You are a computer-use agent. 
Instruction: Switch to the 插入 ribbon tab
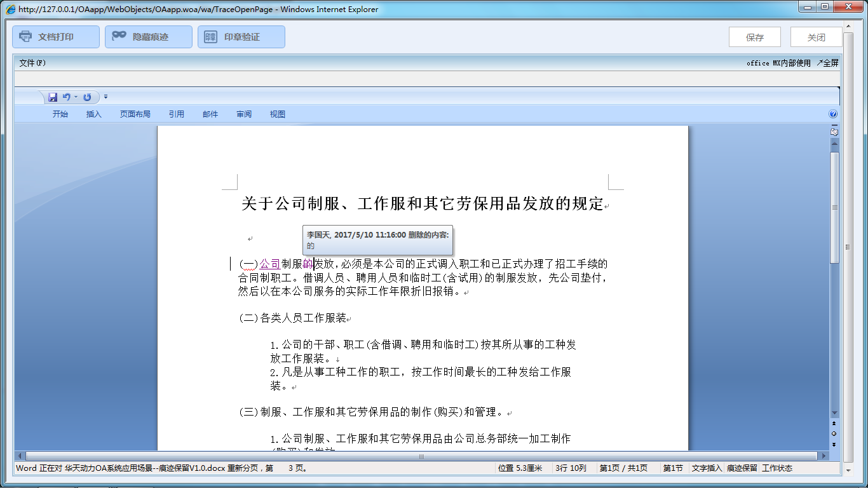pos(93,114)
